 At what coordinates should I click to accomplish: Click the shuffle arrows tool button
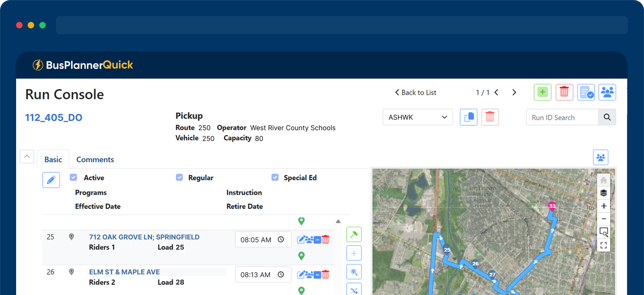(x=354, y=290)
